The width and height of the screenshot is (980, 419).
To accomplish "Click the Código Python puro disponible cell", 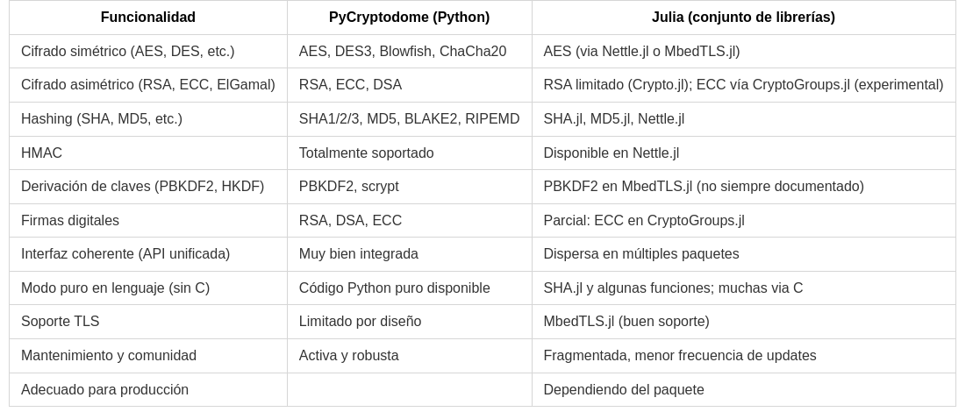I will point(410,288).
